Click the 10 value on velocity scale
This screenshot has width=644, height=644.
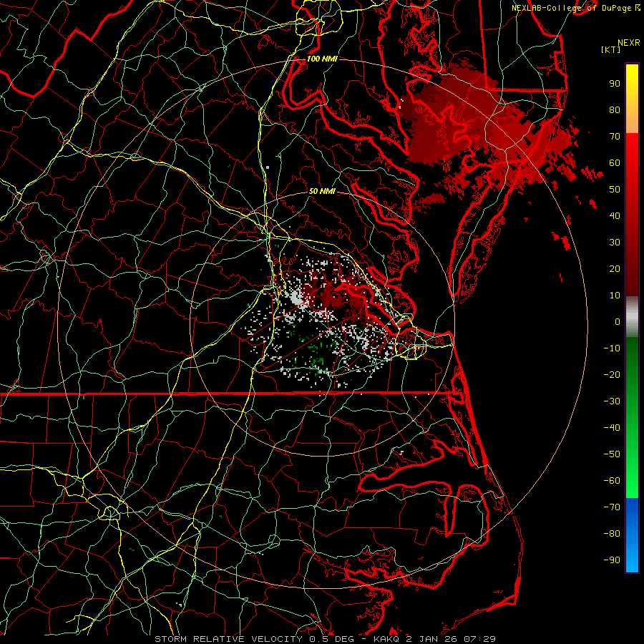coord(615,296)
